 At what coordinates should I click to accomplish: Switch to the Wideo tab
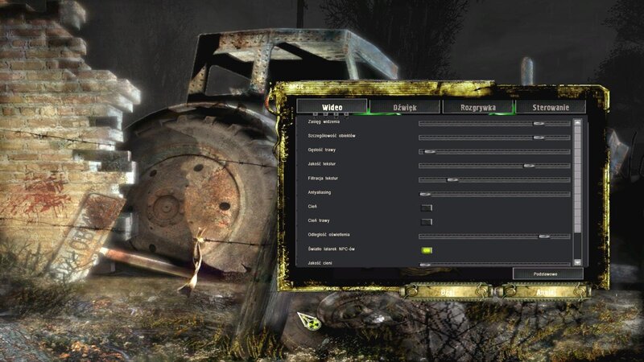pos(332,107)
